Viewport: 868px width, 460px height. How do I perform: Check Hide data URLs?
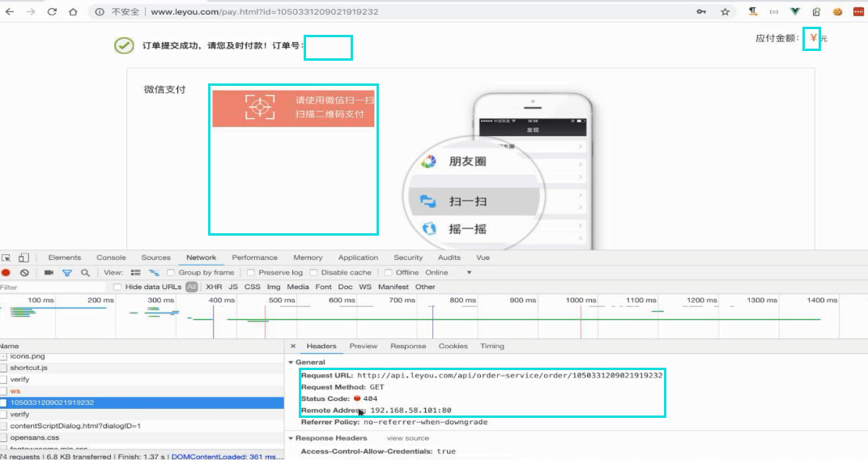tap(117, 287)
